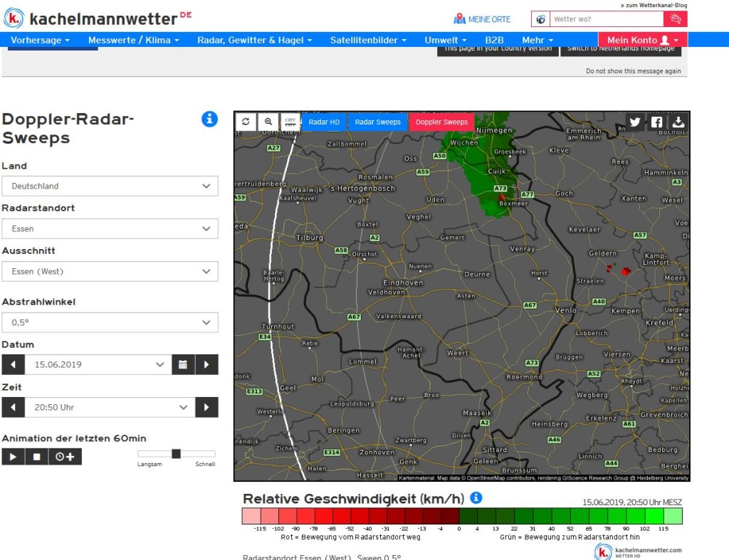Image resolution: width=729 pixels, height=560 pixels.
Task: Click the map refresh icon
Action: (246, 122)
